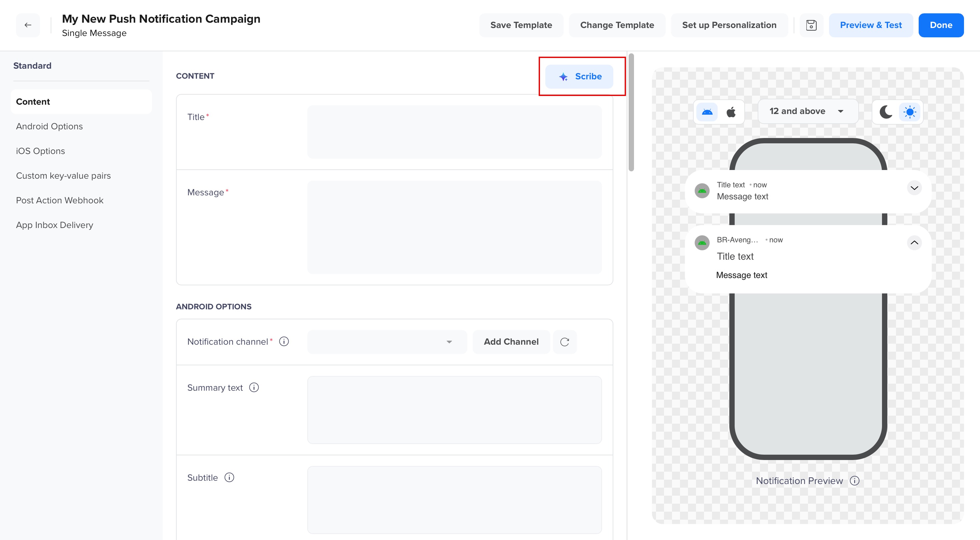Show info for Summary text
Viewport: 980px width, 540px height.
[254, 387]
